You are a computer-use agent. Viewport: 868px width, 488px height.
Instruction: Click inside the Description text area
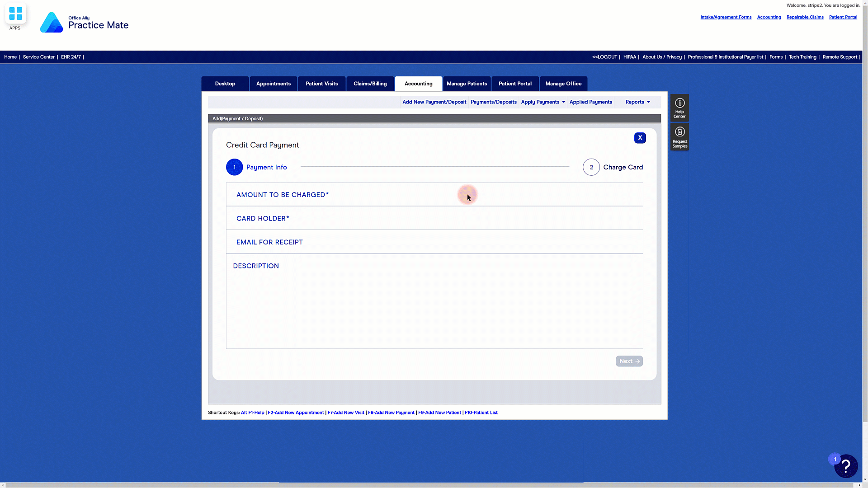pos(434,307)
